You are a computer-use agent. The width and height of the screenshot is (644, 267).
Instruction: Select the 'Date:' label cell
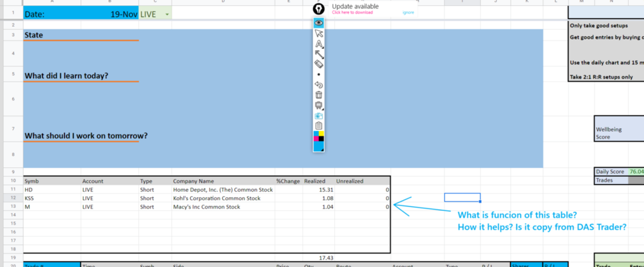(x=52, y=14)
